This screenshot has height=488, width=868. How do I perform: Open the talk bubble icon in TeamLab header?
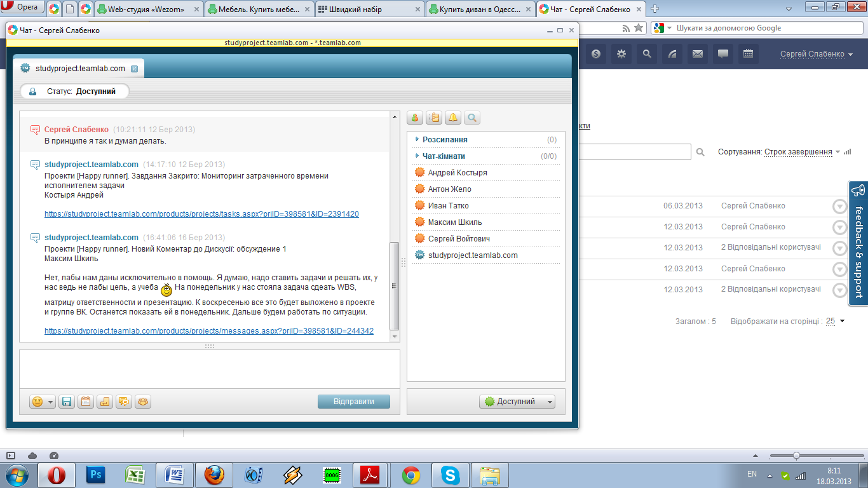(723, 54)
